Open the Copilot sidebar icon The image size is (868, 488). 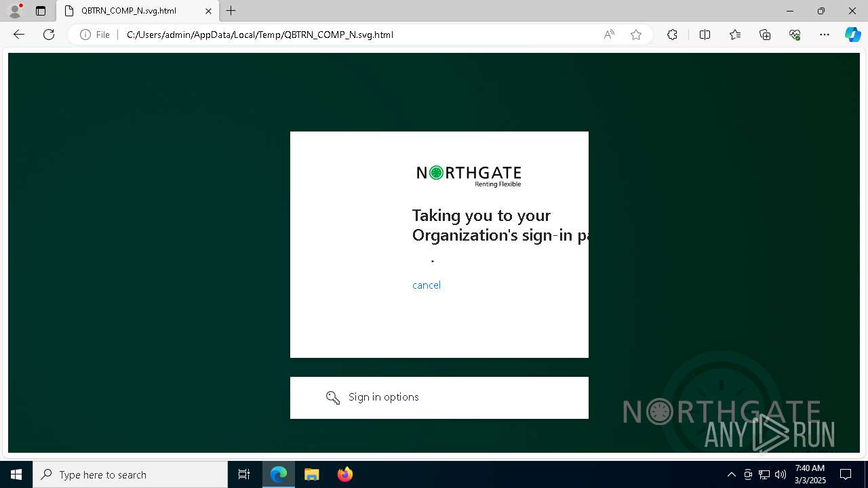pos(852,35)
